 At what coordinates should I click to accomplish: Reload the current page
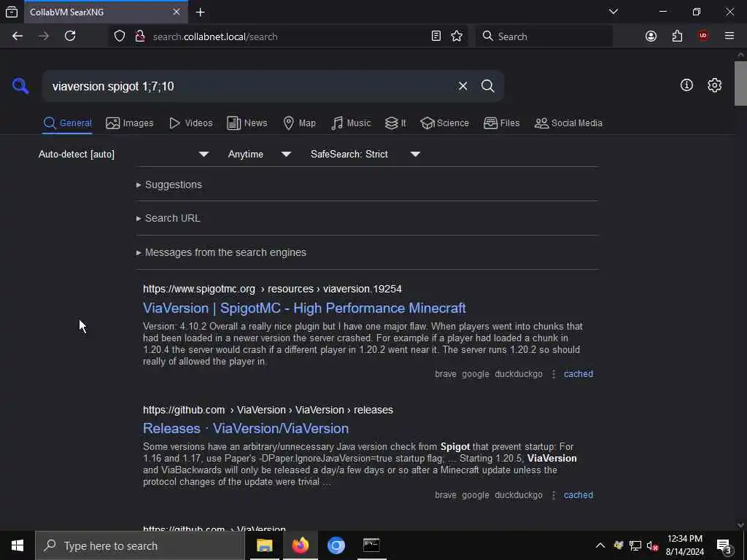(x=70, y=36)
